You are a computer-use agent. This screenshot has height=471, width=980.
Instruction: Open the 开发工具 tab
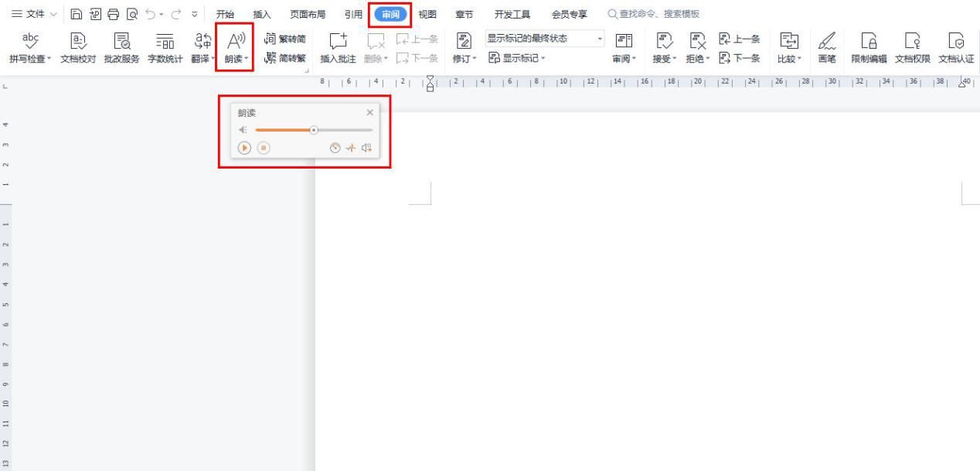point(512,14)
